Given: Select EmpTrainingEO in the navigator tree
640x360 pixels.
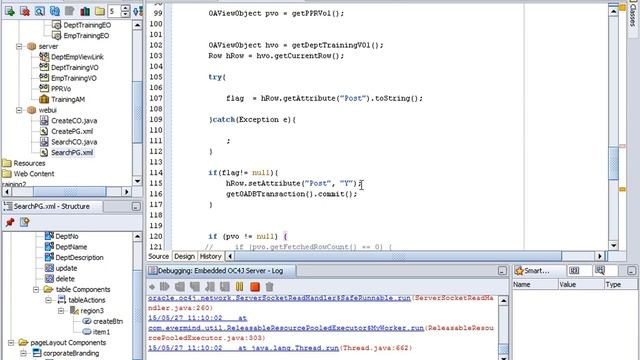Looking at the screenshot, I should pyautogui.click(x=86, y=36).
